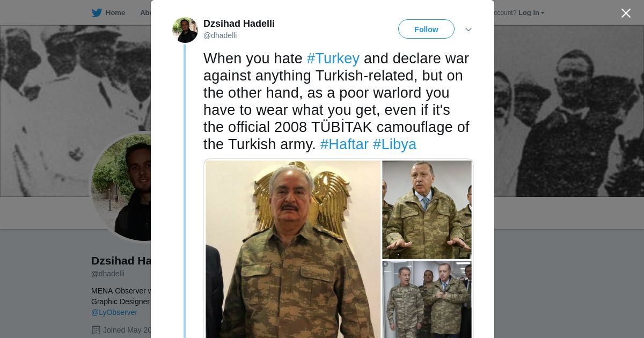Click the calendar icon beside Joined date
Viewport: 644px width, 338px height.
[96, 330]
